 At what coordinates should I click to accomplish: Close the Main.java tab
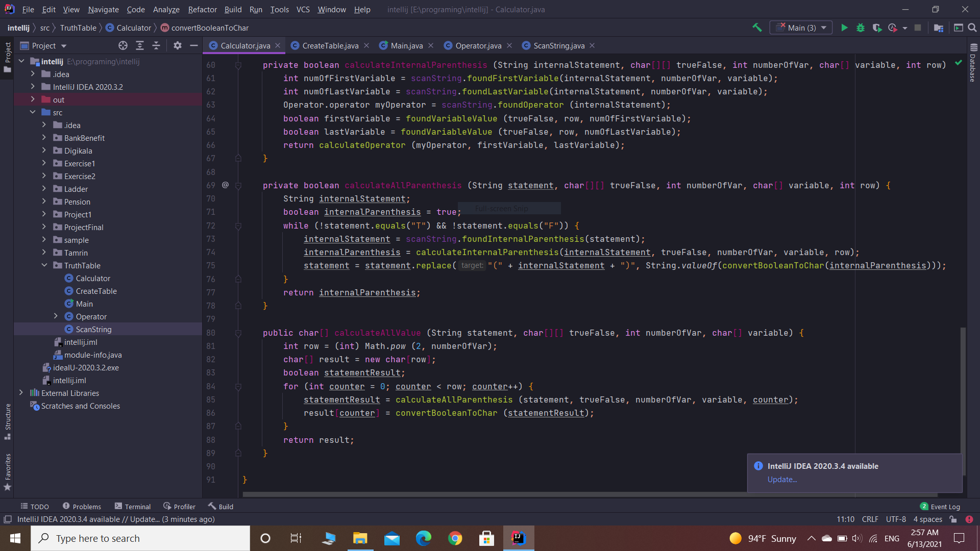coord(431,45)
